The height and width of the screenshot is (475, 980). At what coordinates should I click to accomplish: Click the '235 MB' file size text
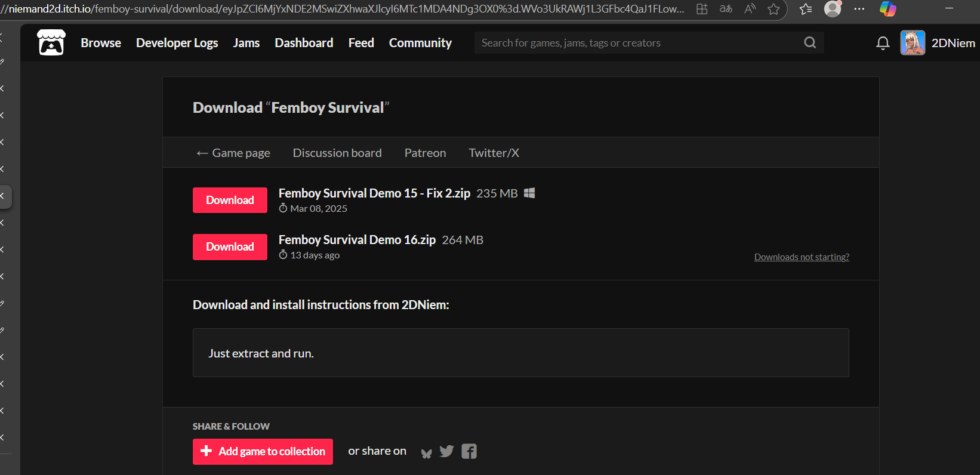click(497, 193)
